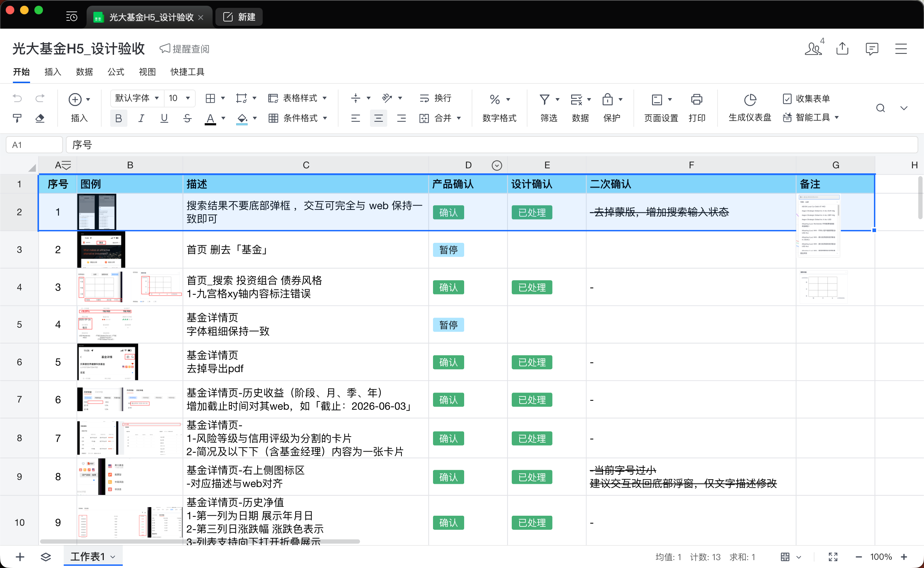Click the 暂停 tag in row 5
This screenshot has width=924, height=568.
[448, 324]
